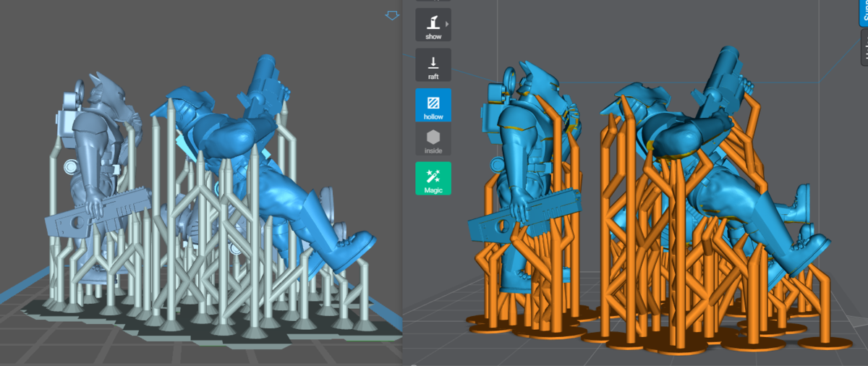This screenshot has height=366, width=868.
Task: Click the blue down-arrow icon above the left viewport
Action: tap(392, 15)
